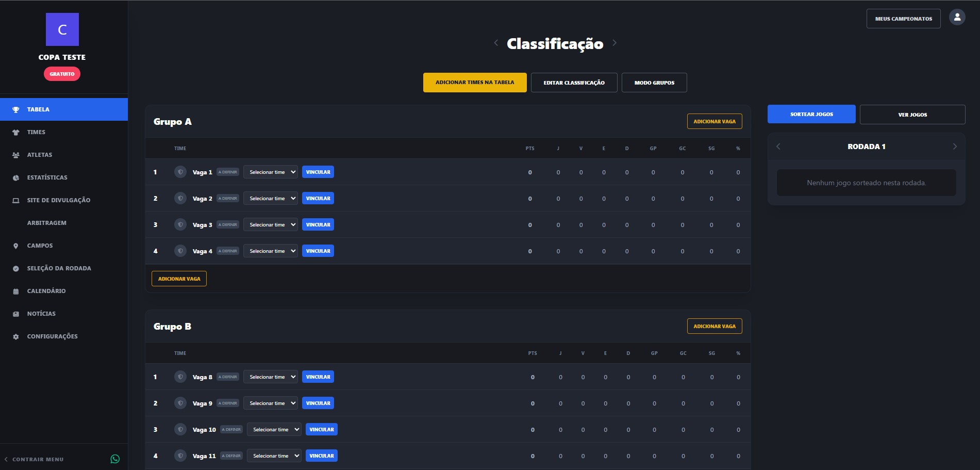
Task: Click Editar Classificação button
Action: click(x=574, y=83)
